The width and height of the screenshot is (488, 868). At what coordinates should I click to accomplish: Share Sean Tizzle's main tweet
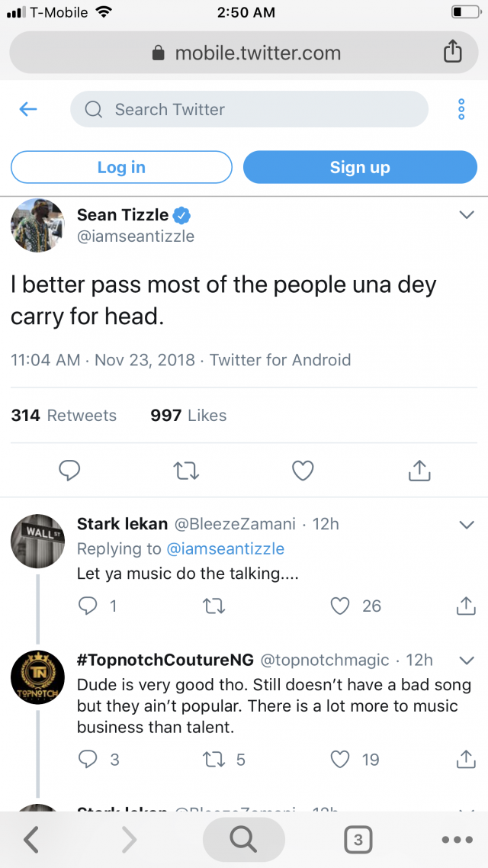(x=419, y=471)
